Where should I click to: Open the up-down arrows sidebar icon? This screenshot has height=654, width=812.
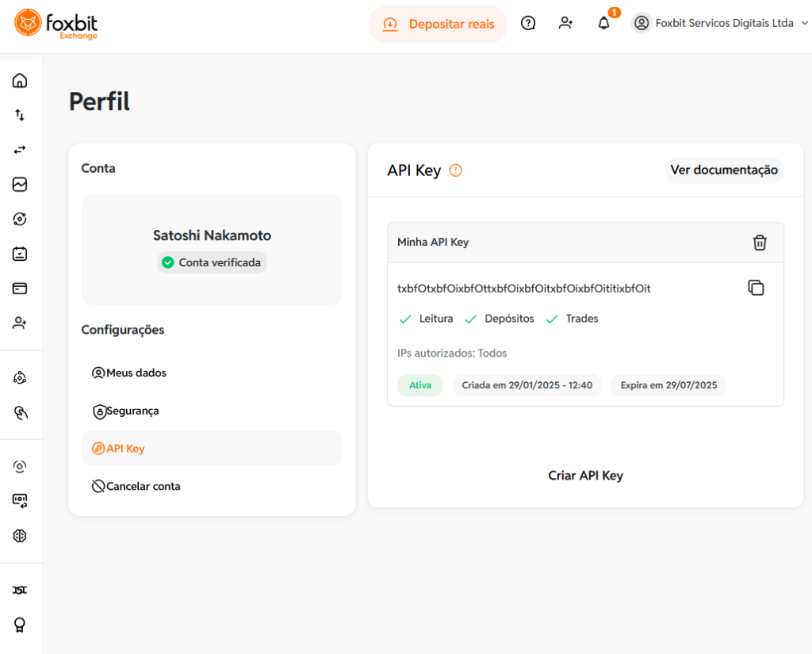pos(20,115)
